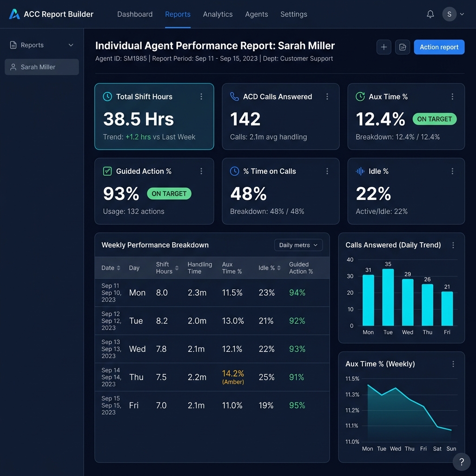Open the Agents tab
Viewport: 476px width, 476px height.
tap(257, 14)
